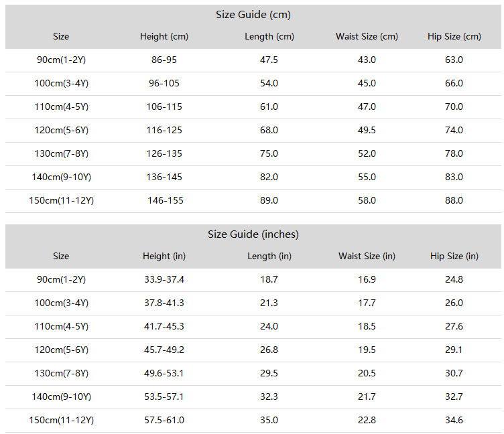Click the 140cm(9-10Y) size in inches table
The width and height of the screenshot is (504, 434).
point(61,397)
